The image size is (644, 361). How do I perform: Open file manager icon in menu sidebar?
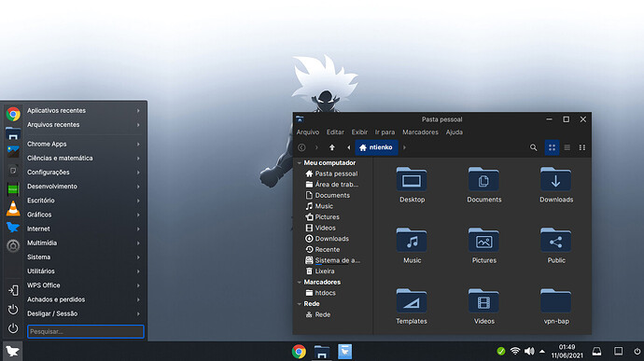point(13,133)
